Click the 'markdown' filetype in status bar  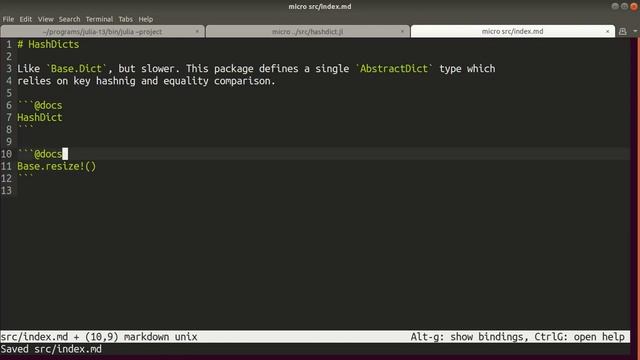(x=146, y=337)
